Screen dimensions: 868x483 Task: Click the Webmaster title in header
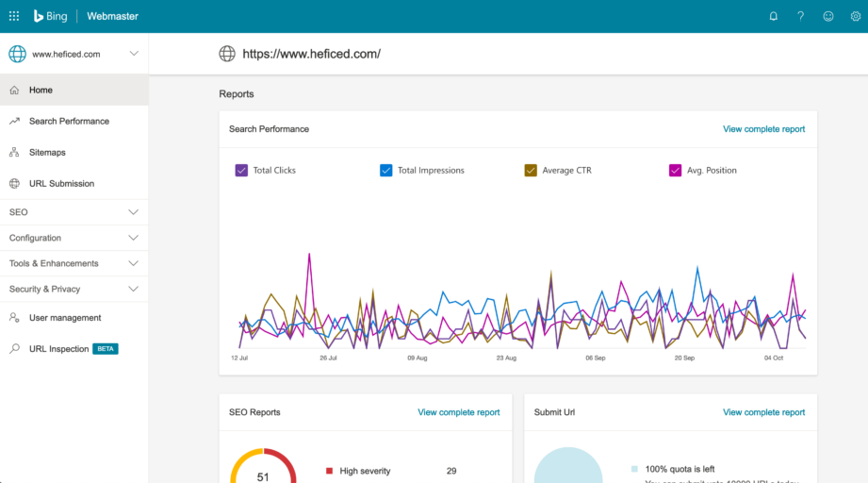click(x=112, y=16)
